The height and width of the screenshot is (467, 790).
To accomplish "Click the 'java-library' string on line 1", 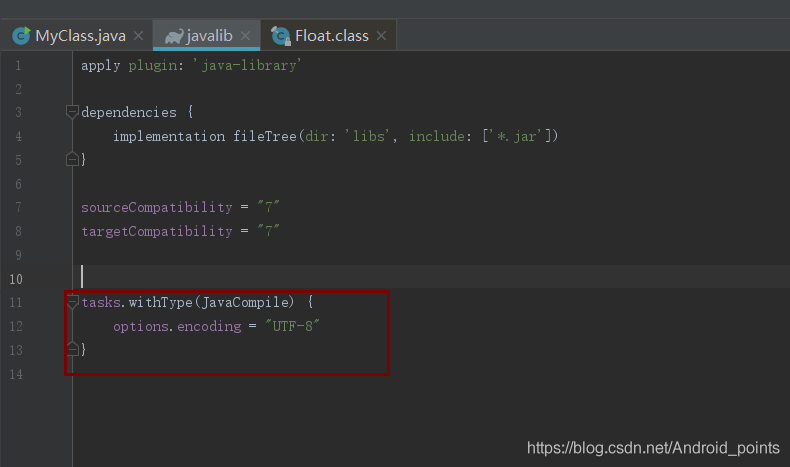I will 247,65.
